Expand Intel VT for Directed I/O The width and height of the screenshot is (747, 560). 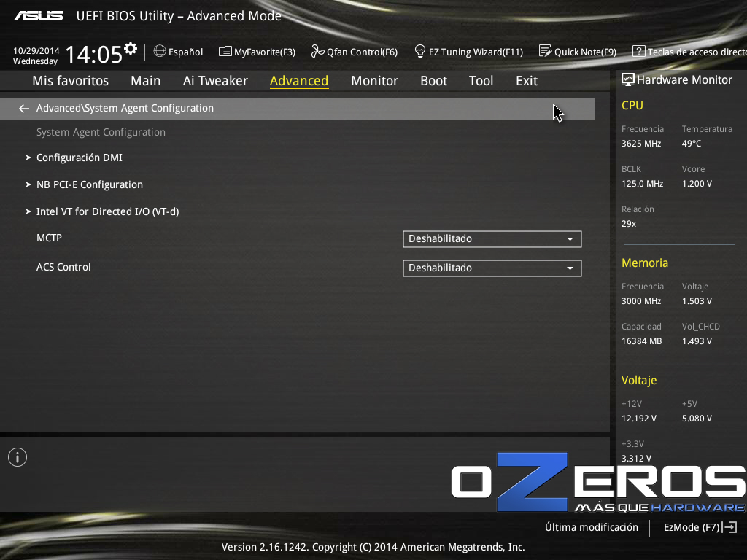[x=108, y=211]
